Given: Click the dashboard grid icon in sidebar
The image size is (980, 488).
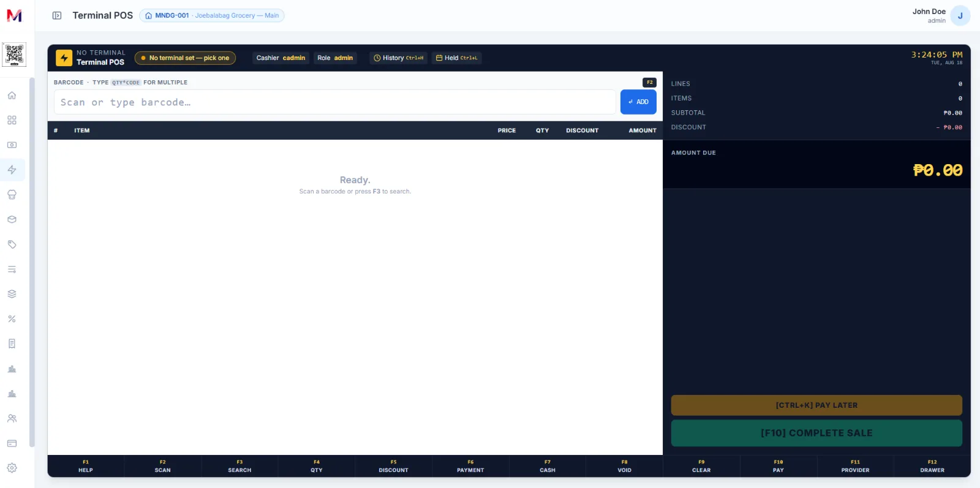Looking at the screenshot, I should point(12,120).
